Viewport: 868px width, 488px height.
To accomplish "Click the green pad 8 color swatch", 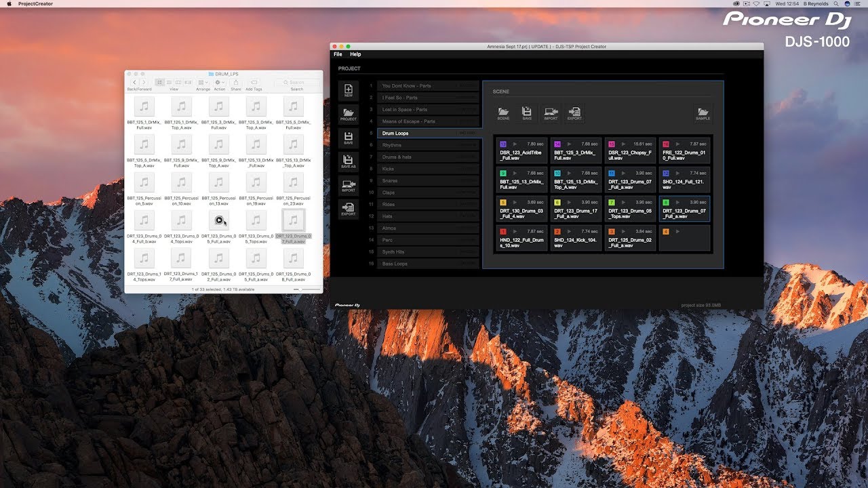I will coord(666,203).
